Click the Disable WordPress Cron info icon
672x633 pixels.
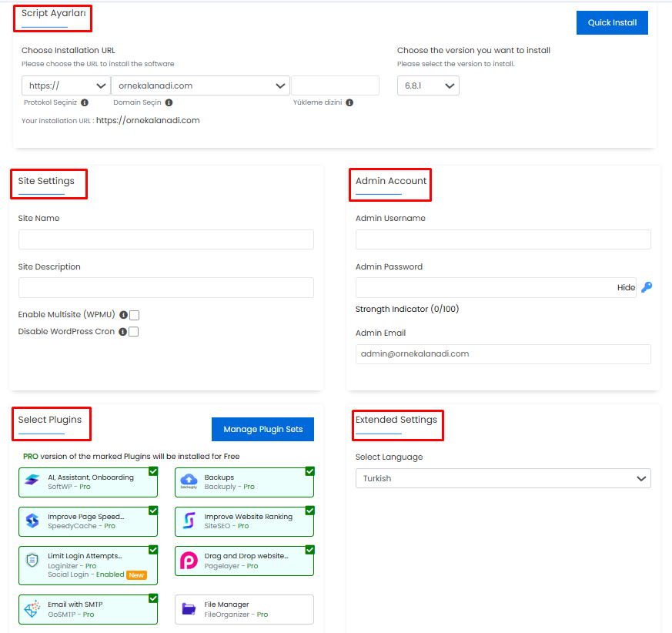(122, 331)
